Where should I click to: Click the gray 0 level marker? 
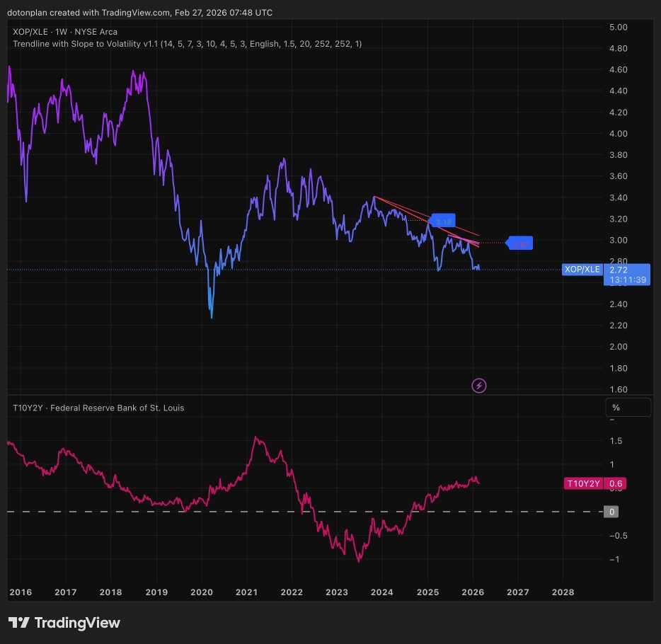tap(611, 512)
